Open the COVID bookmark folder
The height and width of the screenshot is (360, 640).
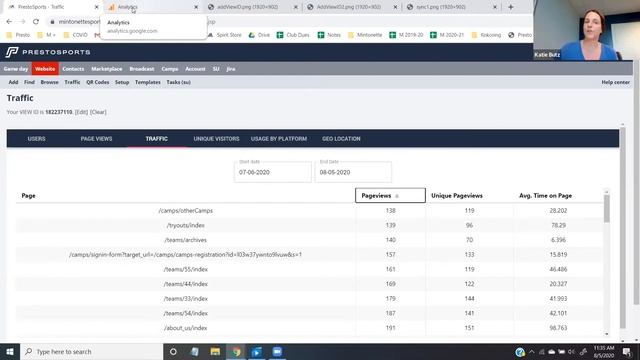[x=76, y=35]
